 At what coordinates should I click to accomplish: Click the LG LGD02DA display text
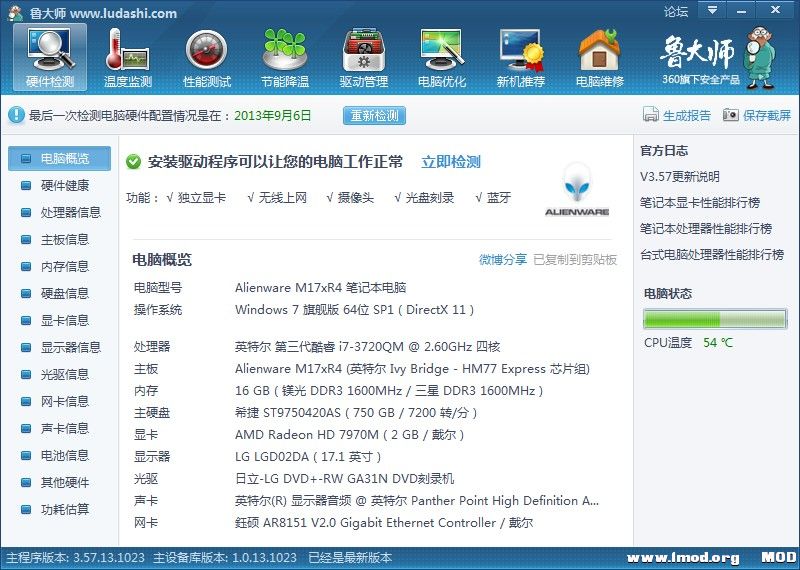coord(308,457)
